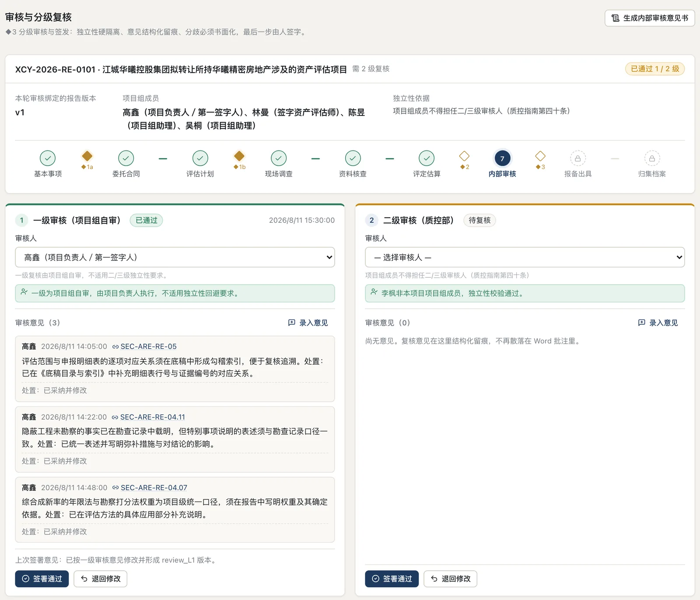The image size is (700, 600).
Task: Open the 委托合同 step circle
Action: pos(126,158)
